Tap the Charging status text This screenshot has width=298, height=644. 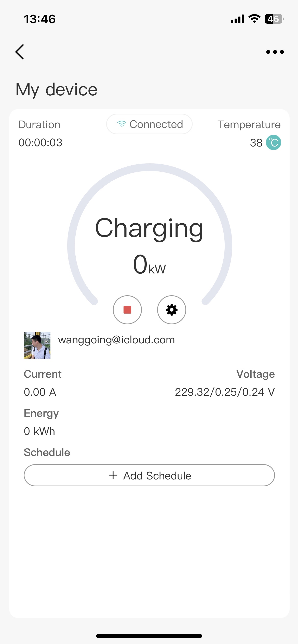[149, 228]
